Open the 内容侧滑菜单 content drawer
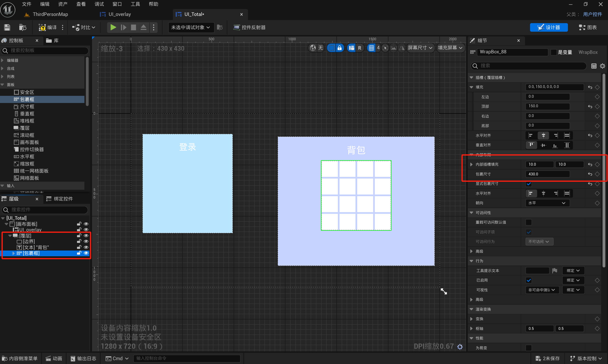The width and height of the screenshot is (608, 364). pyautogui.click(x=20, y=358)
